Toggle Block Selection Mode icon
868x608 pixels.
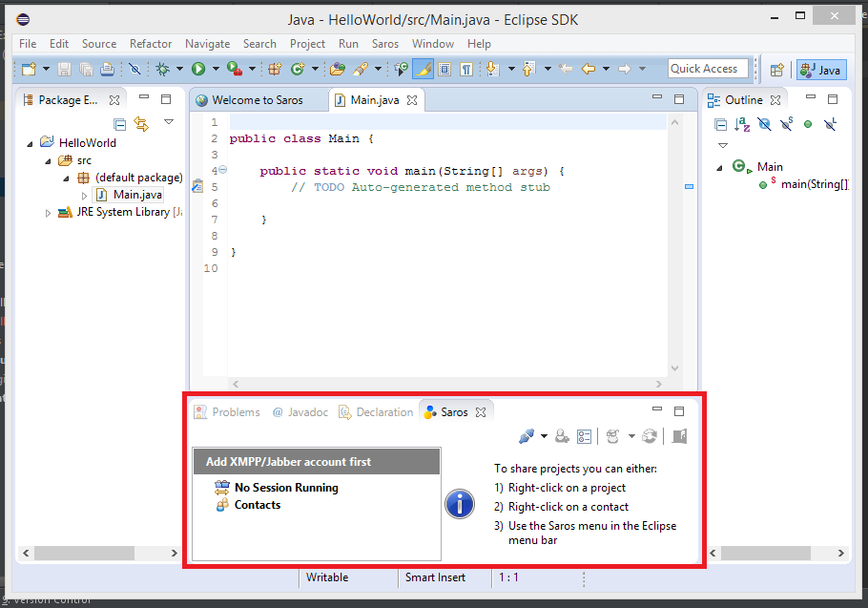point(444,70)
